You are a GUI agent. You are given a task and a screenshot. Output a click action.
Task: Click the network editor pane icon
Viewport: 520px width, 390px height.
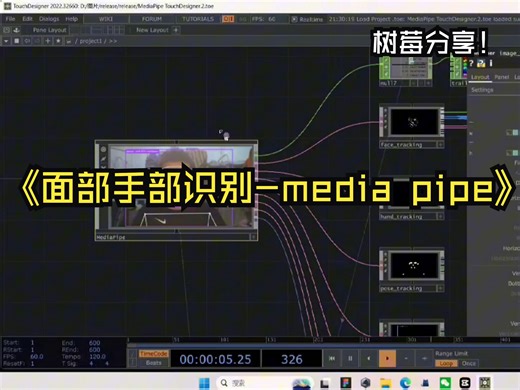[x=16, y=41]
